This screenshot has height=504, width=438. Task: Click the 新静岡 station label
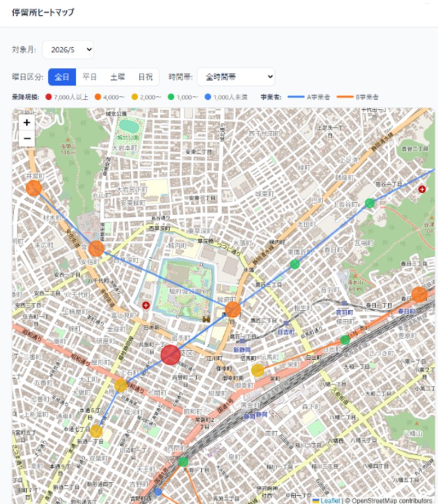(x=242, y=350)
